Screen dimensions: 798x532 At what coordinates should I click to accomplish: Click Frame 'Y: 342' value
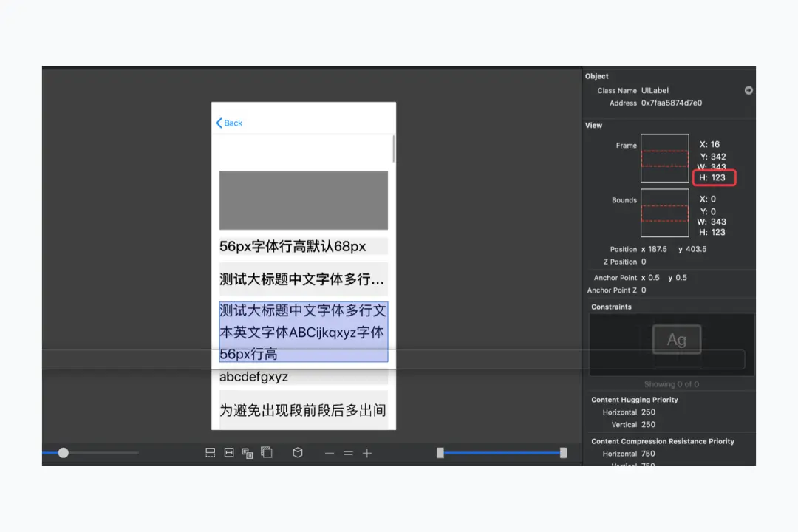coord(713,157)
